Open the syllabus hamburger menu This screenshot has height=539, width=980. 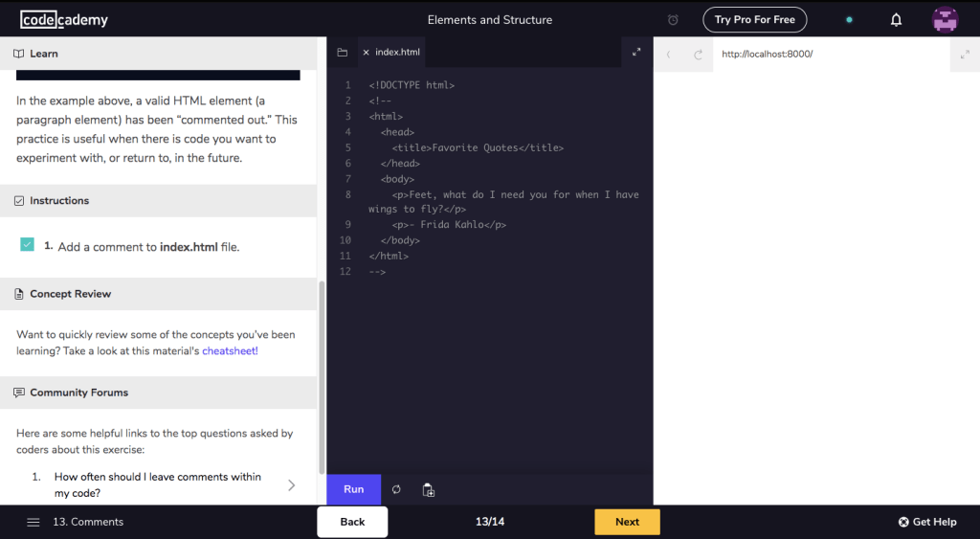tap(33, 522)
